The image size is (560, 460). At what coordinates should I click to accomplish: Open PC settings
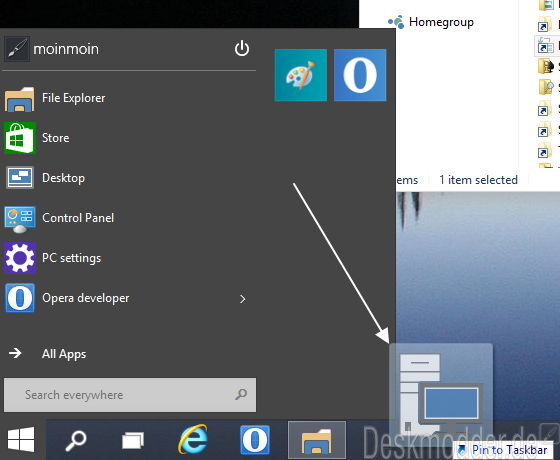129,258
